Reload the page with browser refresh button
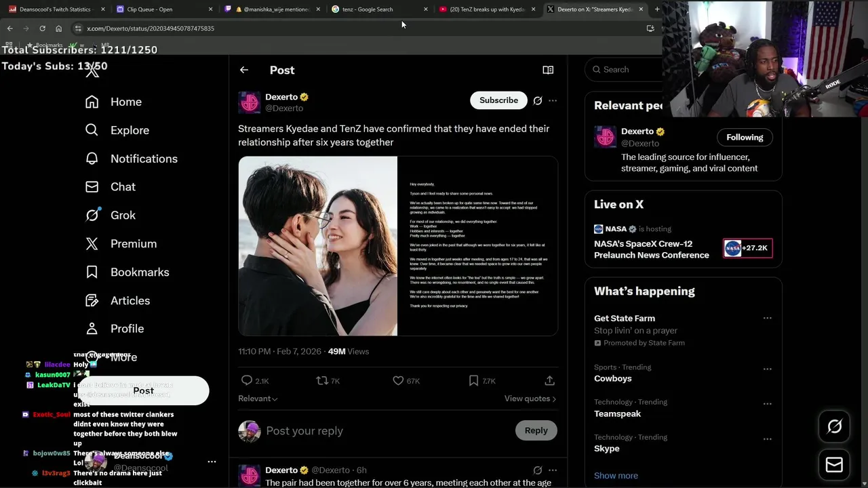This screenshot has width=868, height=488. [42, 28]
